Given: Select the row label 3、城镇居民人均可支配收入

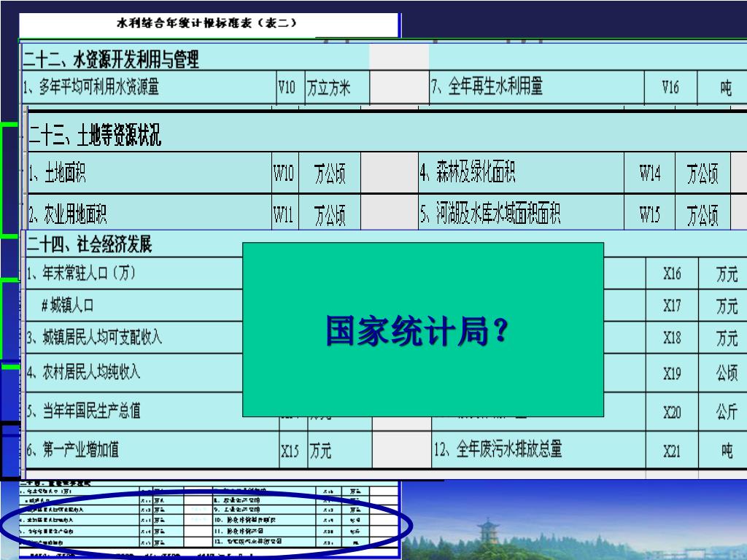Looking at the screenshot, I should [x=94, y=337].
